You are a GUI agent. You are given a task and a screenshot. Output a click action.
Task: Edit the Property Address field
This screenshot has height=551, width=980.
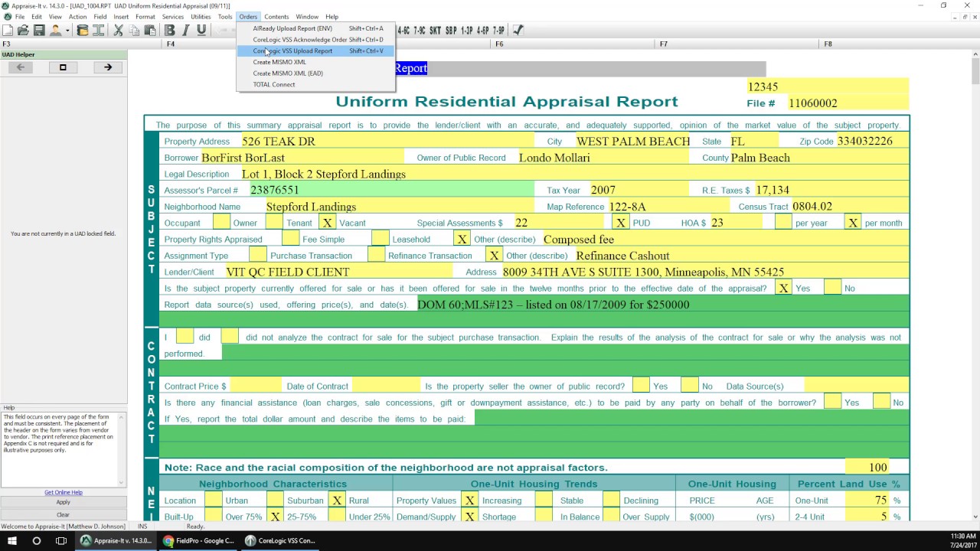(387, 142)
